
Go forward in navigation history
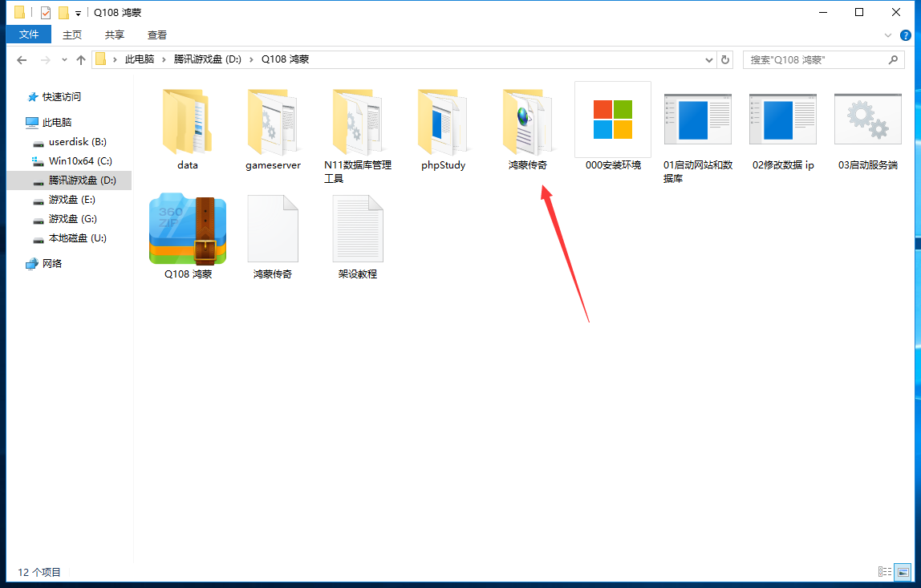click(45, 60)
